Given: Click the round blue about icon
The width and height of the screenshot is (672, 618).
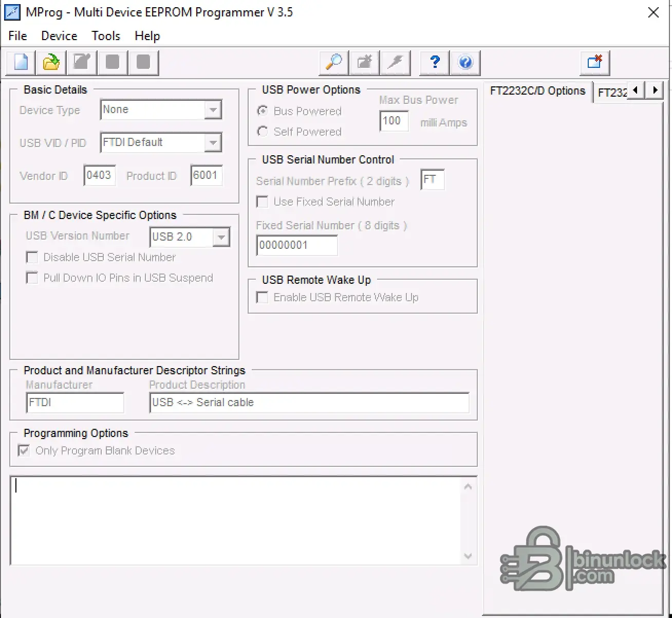Looking at the screenshot, I should [x=465, y=63].
